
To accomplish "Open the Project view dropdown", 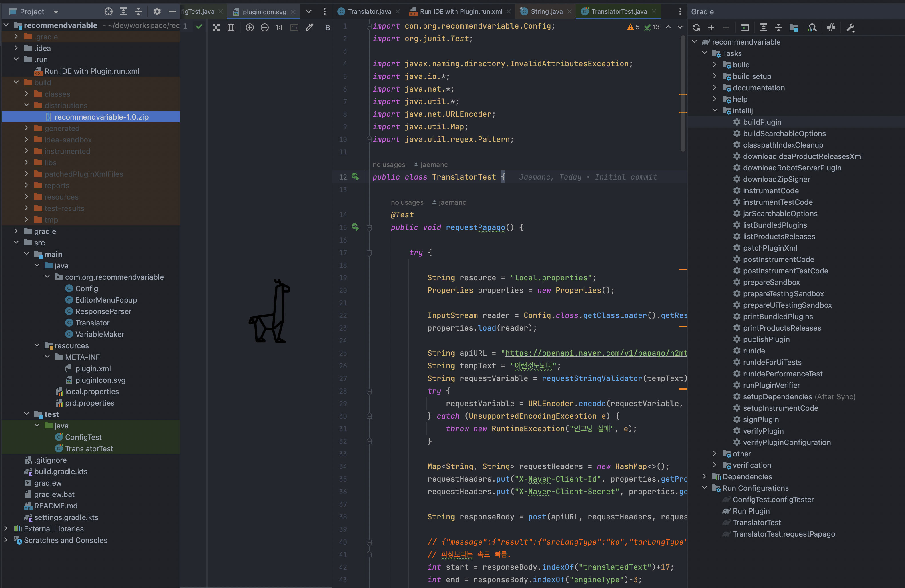I will [56, 12].
